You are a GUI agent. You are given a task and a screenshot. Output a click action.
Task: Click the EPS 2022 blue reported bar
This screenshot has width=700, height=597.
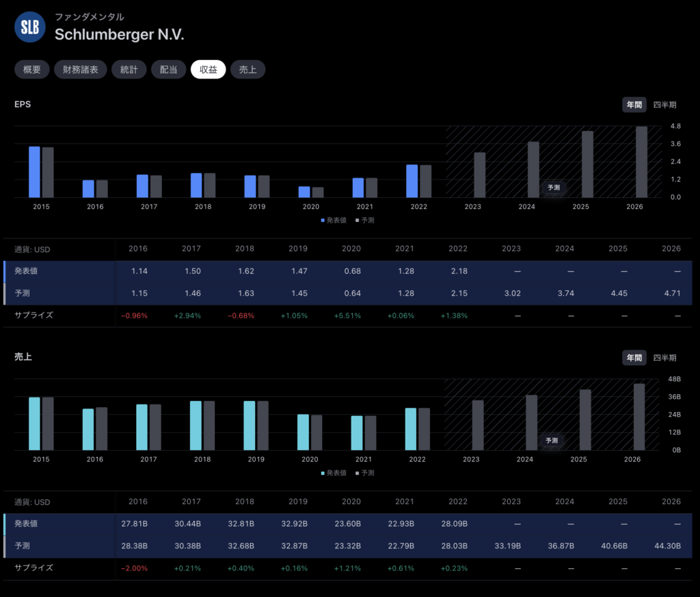tap(412, 181)
